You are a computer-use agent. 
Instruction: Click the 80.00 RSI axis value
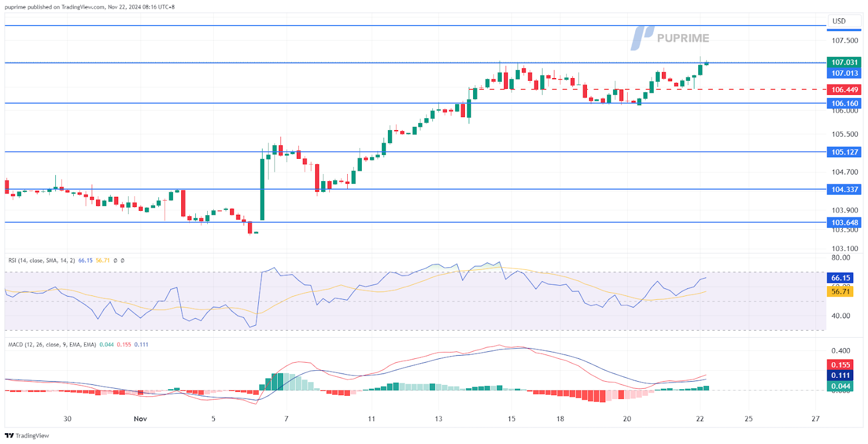[x=841, y=258]
